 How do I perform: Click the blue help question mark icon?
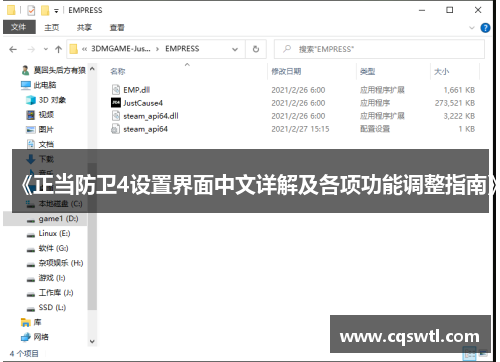pos(485,28)
